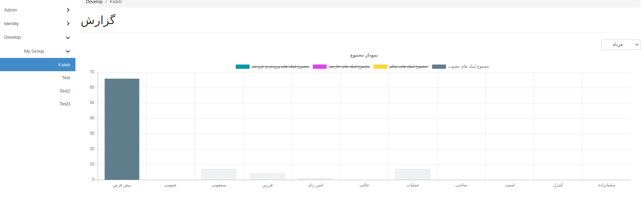Click the پیش فرض axis label
Image resolution: width=644 pixels, height=200 pixels.
[122, 185]
